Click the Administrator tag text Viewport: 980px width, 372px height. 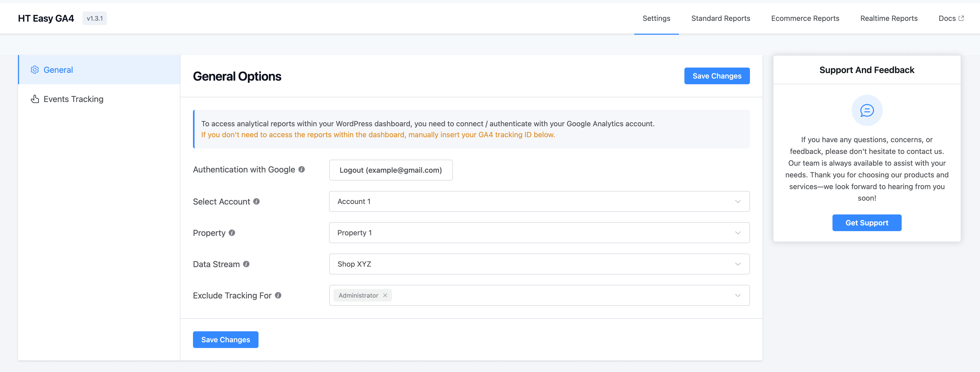[358, 295]
